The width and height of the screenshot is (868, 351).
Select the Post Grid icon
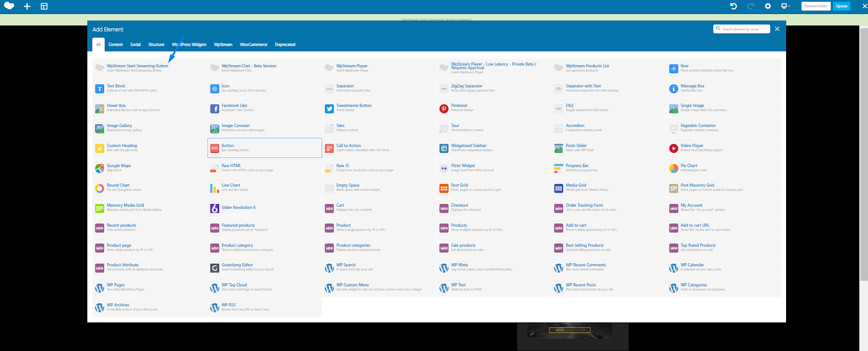444,188
